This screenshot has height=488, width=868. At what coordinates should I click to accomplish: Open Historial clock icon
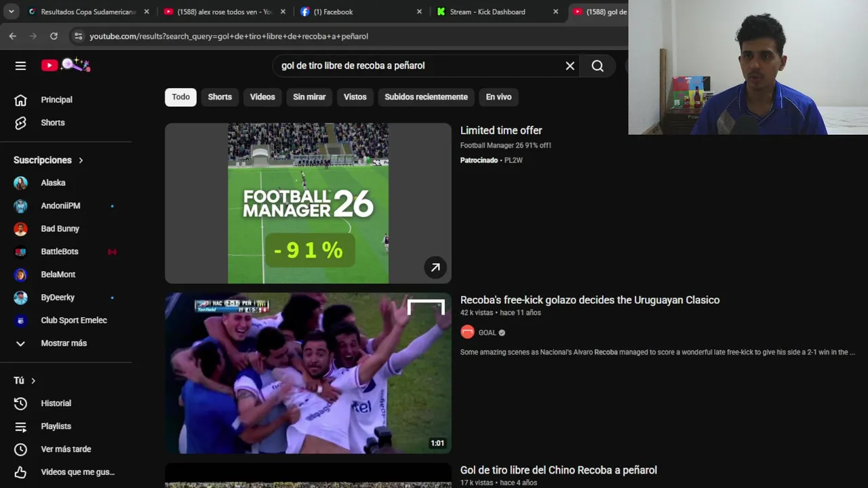[x=20, y=403]
